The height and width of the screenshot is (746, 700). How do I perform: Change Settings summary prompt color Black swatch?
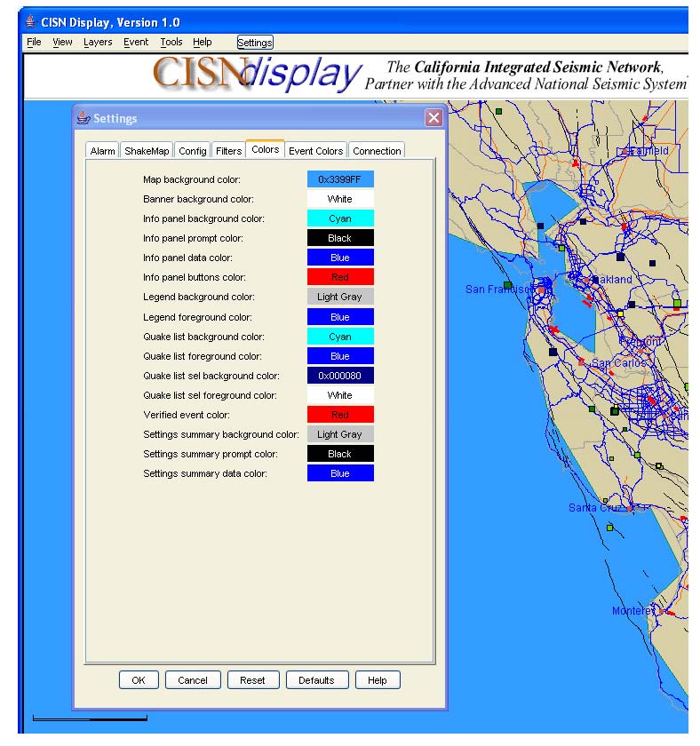[x=340, y=454]
